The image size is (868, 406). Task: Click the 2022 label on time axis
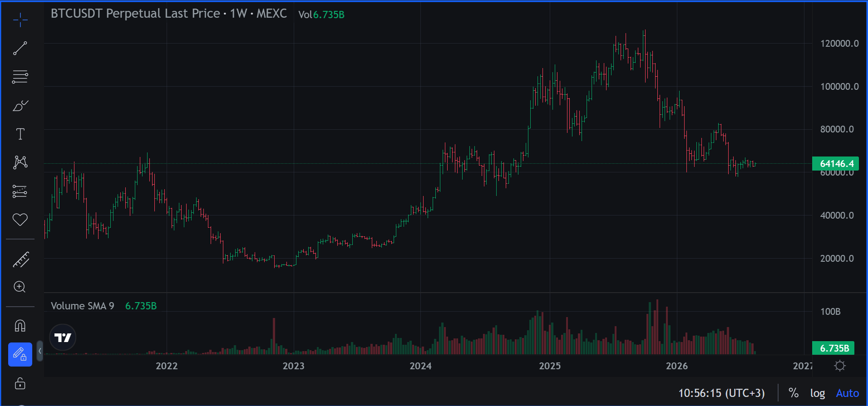click(167, 366)
